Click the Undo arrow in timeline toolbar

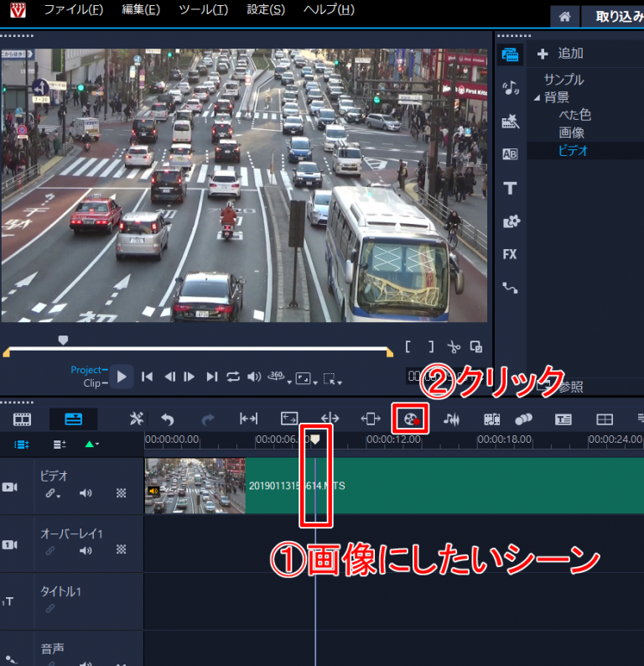pos(168,419)
